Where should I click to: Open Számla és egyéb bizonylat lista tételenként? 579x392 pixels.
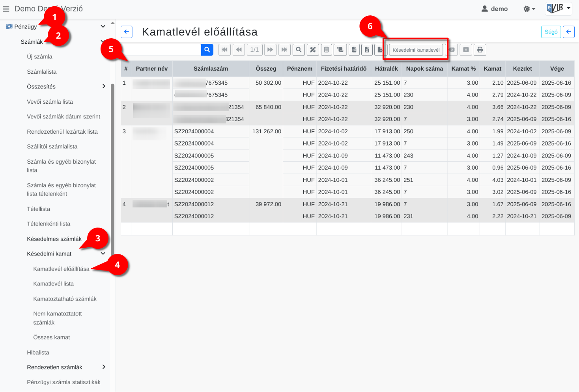(61, 190)
